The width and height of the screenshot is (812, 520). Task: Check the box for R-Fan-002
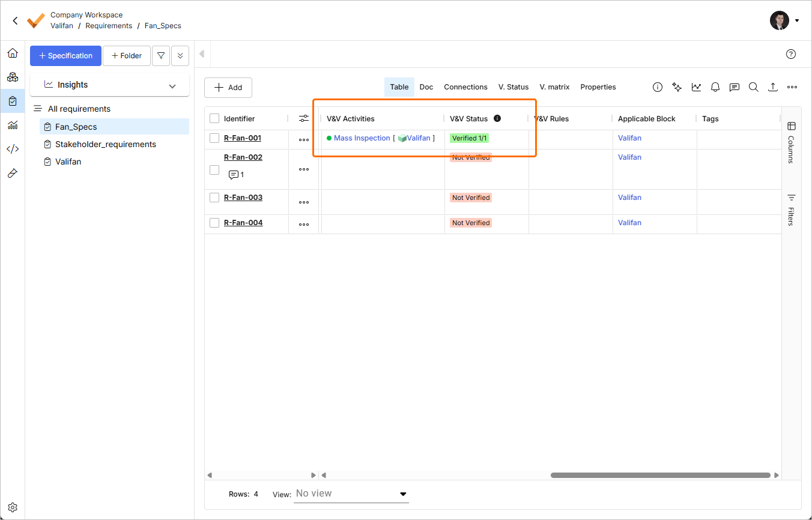(x=214, y=170)
